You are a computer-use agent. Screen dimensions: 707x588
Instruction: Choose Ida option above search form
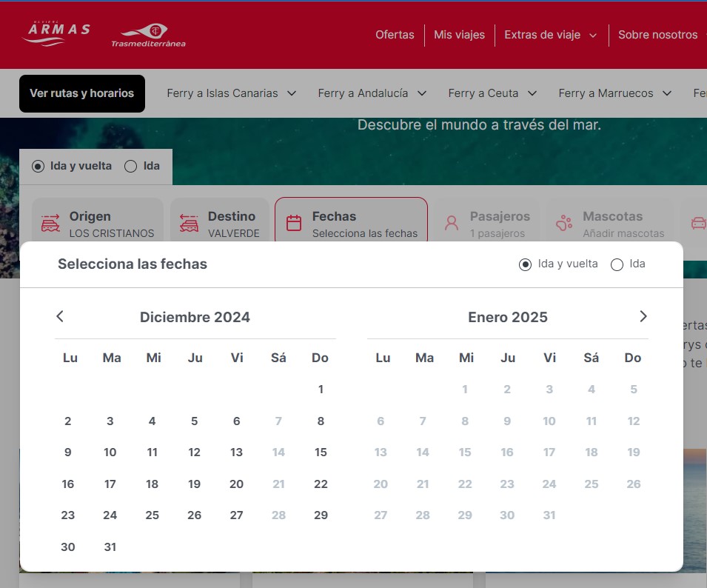[131, 167]
